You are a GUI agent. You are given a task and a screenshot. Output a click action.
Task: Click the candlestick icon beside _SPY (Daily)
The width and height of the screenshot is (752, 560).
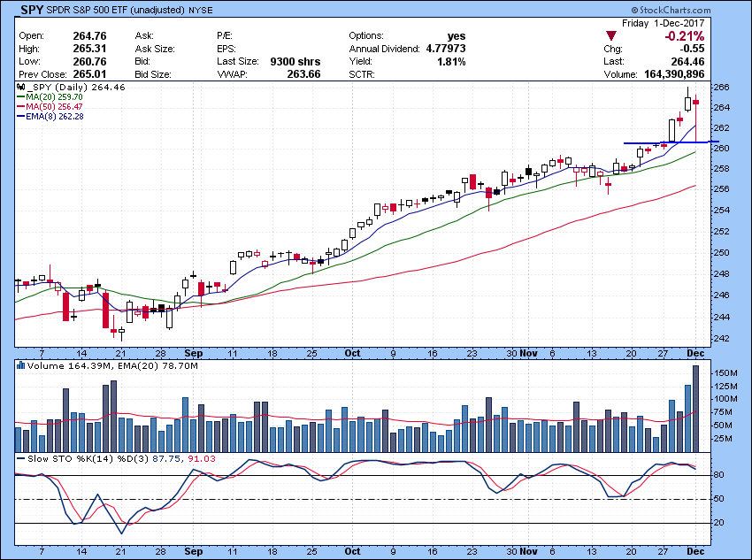click(x=20, y=88)
